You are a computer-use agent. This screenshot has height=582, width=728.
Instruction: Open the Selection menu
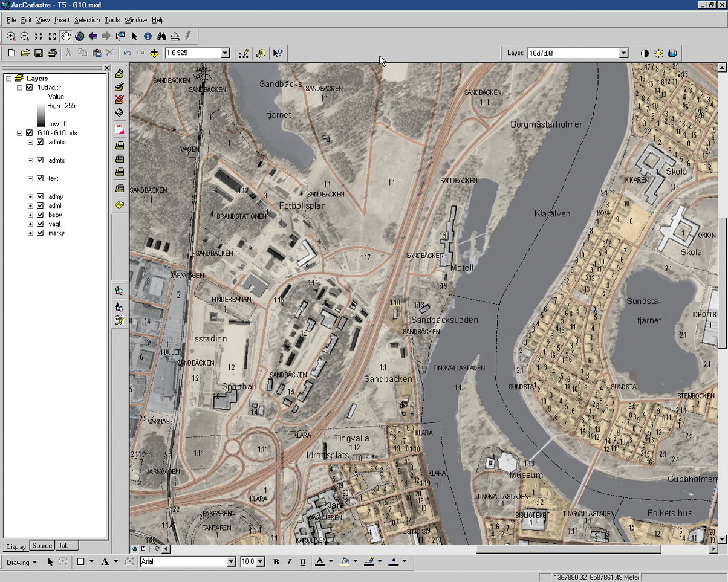(x=87, y=20)
